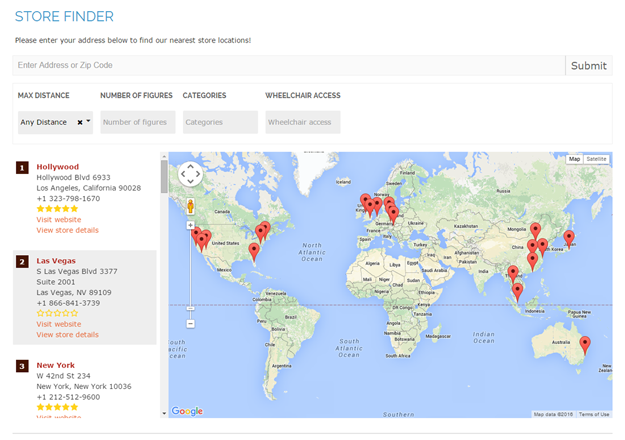Click the number 3 marker for New York
This screenshot has height=440, width=625.
click(22, 366)
